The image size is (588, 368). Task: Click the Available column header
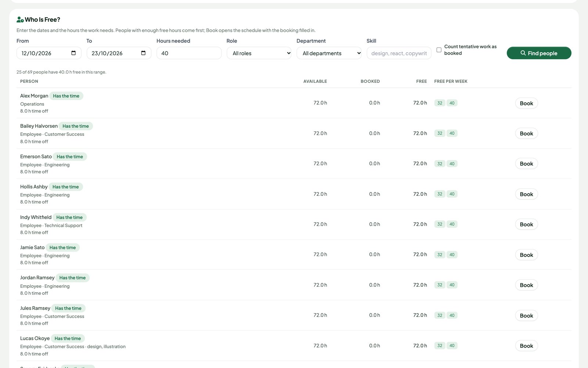pyautogui.click(x=315, y=81)
